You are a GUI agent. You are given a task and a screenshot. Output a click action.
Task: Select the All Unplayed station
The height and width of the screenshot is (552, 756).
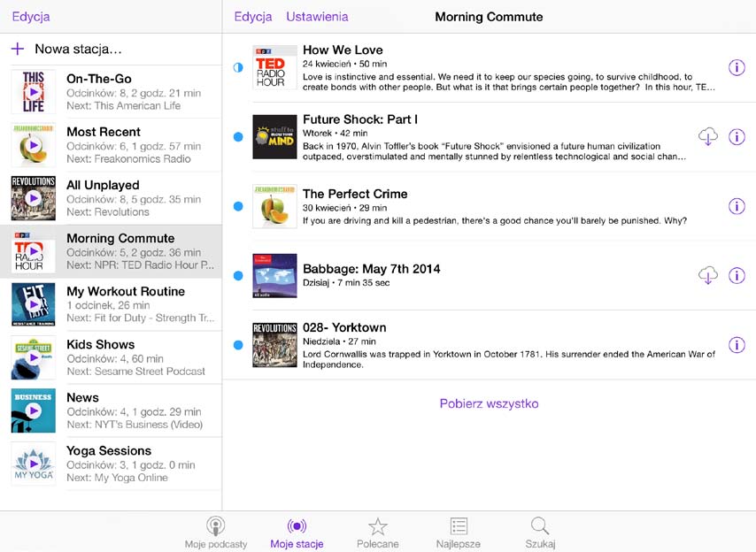coord(111,198)
